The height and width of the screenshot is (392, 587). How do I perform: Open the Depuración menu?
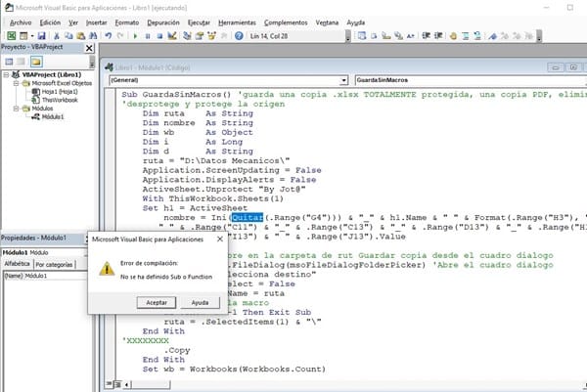[163, 21]
